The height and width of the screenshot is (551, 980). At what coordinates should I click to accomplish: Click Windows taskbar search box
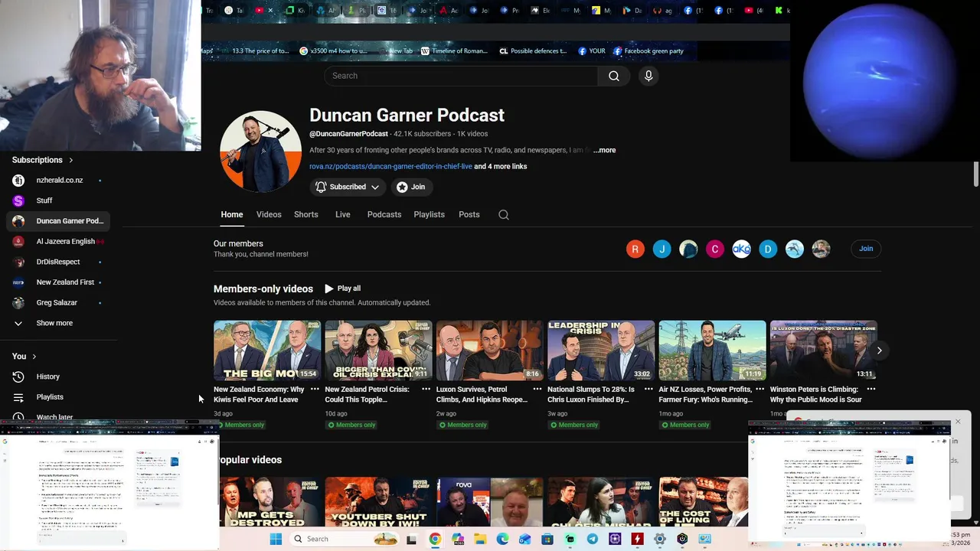click(343, 539)
